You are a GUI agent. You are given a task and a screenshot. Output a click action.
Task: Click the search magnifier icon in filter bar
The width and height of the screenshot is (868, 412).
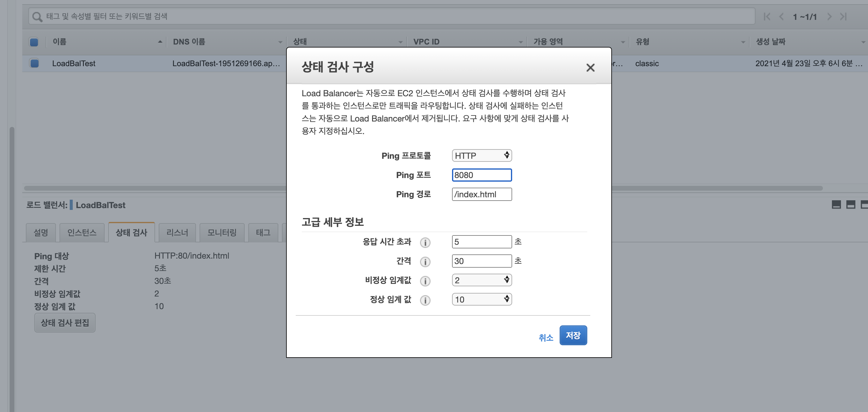tap(37, 17)
